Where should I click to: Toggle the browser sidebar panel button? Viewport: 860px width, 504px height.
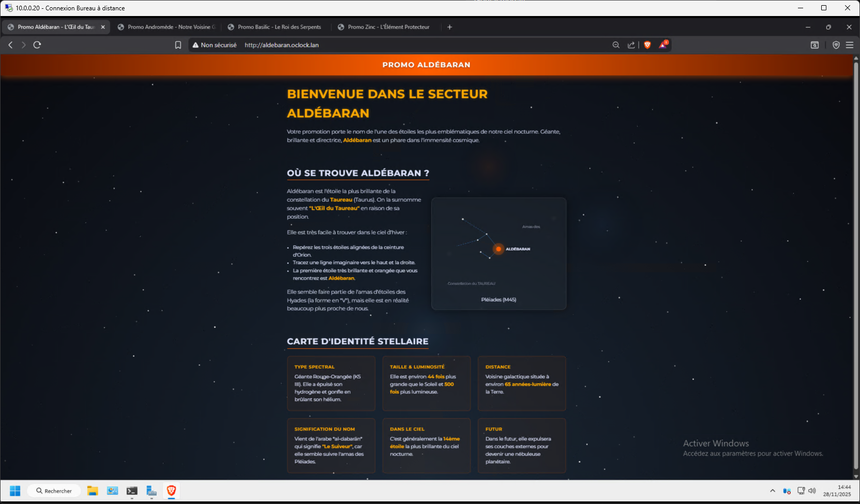pyautogui.click(x=814, y=45)
